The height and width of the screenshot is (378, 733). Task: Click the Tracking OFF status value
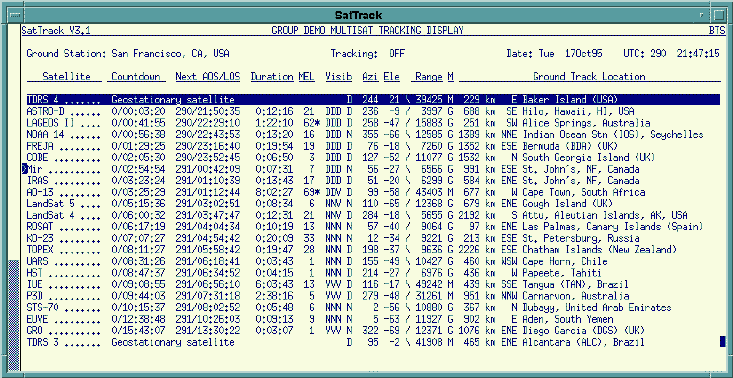point(397,54)
